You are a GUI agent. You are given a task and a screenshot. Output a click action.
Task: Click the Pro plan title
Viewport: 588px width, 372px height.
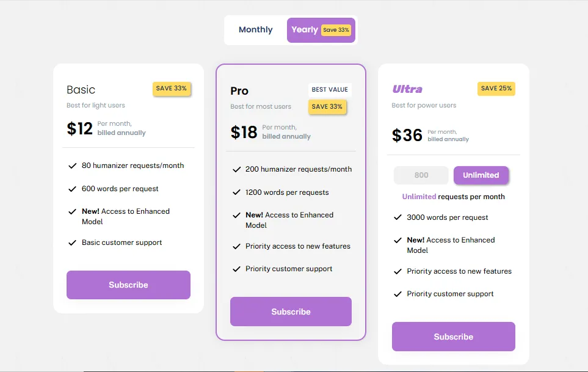tap(239, 91)
